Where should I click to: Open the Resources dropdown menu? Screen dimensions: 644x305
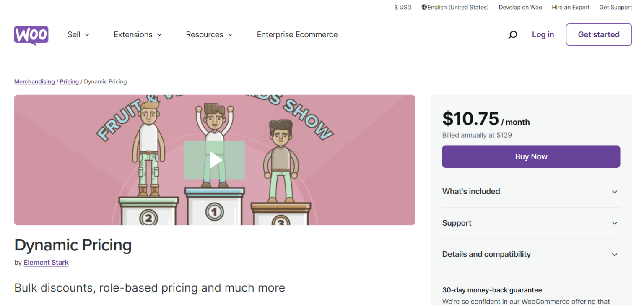click(209, 35)
